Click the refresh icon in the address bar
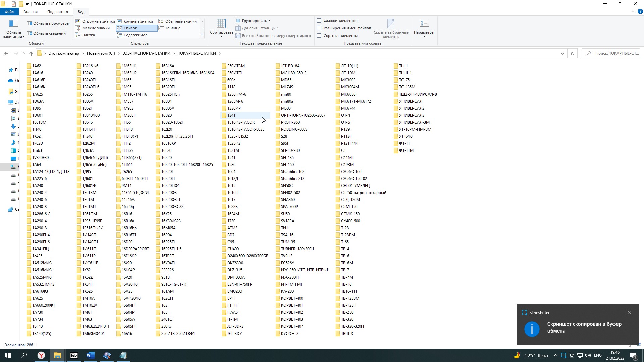The image size is (644, 362). click(573, 53)
